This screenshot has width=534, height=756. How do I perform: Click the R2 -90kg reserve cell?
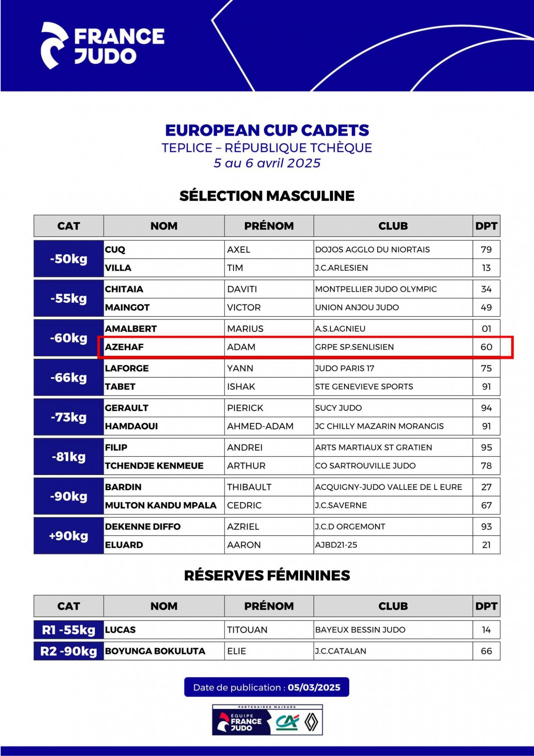click(x=69, y=651)
